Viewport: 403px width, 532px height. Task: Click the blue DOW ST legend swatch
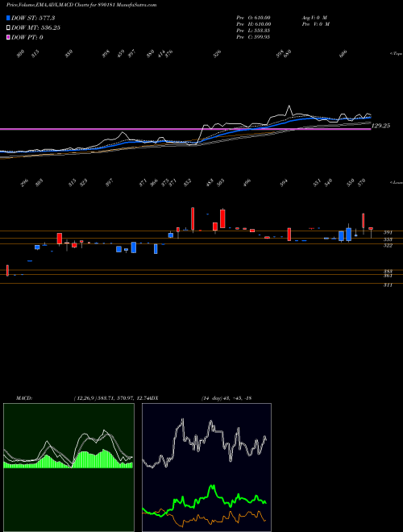click(x=8, y=18)
